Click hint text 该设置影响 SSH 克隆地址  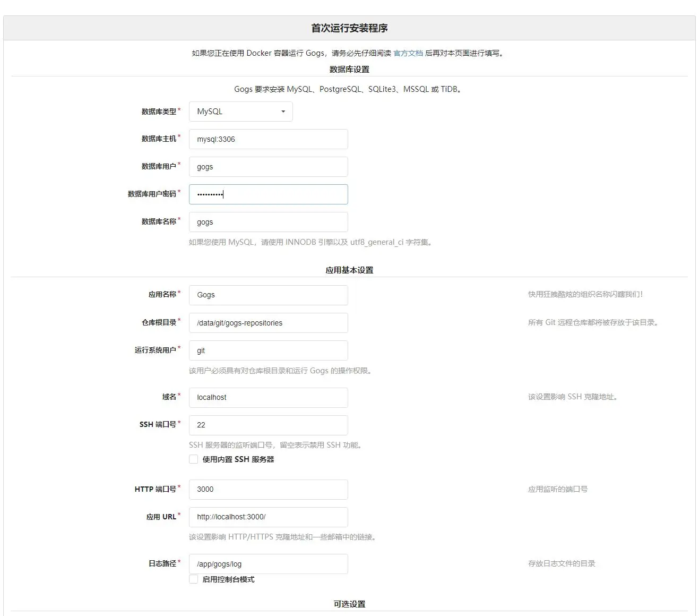pyautogui.click(x=573, y=397)
